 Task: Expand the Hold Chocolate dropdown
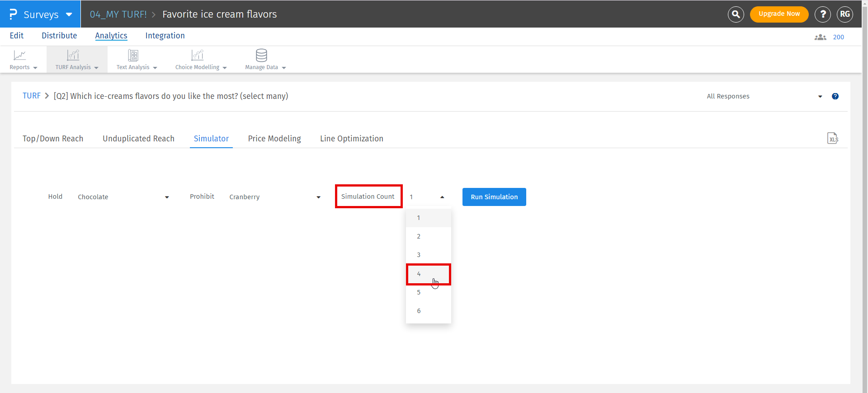click(x=123, y=197)
